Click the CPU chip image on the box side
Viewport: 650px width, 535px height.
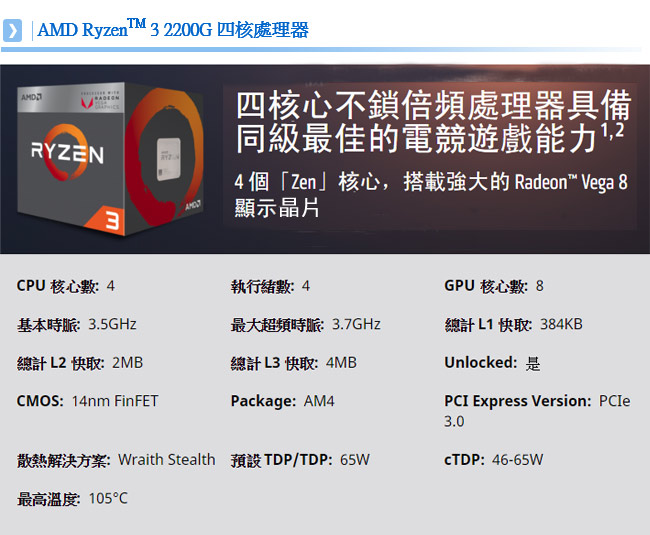coord(168,160)
